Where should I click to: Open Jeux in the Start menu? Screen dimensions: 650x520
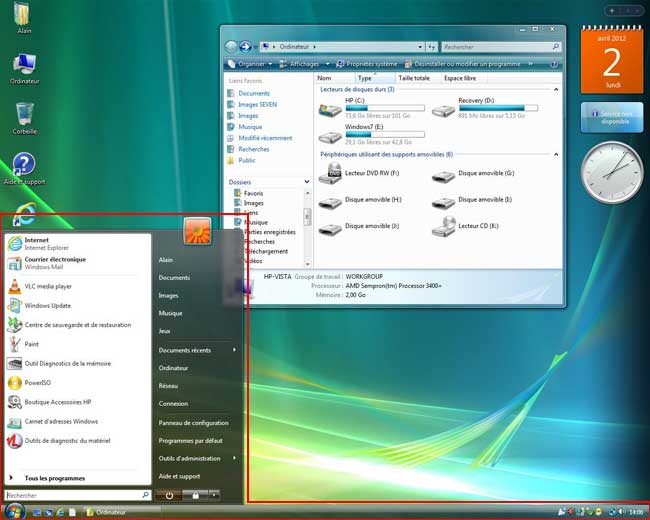165,331
